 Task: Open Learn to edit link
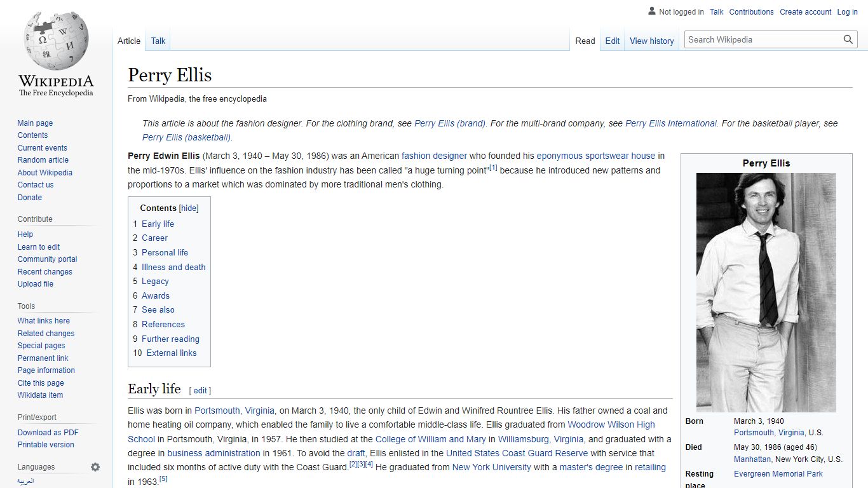39,247
